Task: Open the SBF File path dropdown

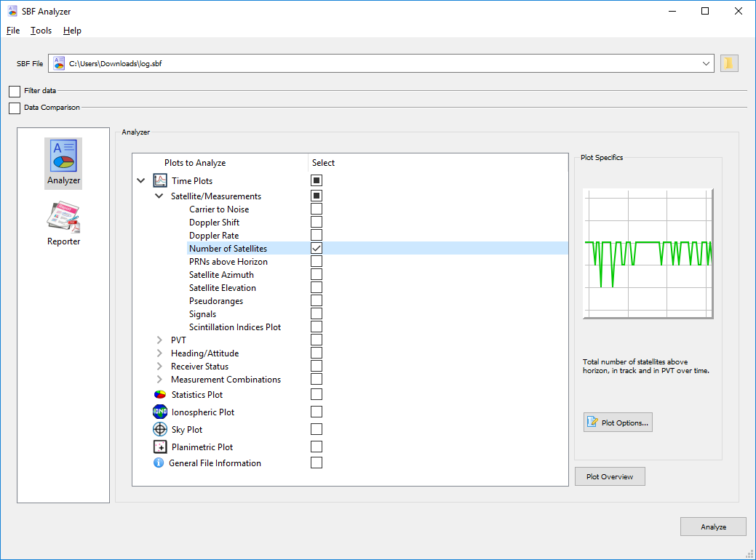Action: tap(706, 63)
